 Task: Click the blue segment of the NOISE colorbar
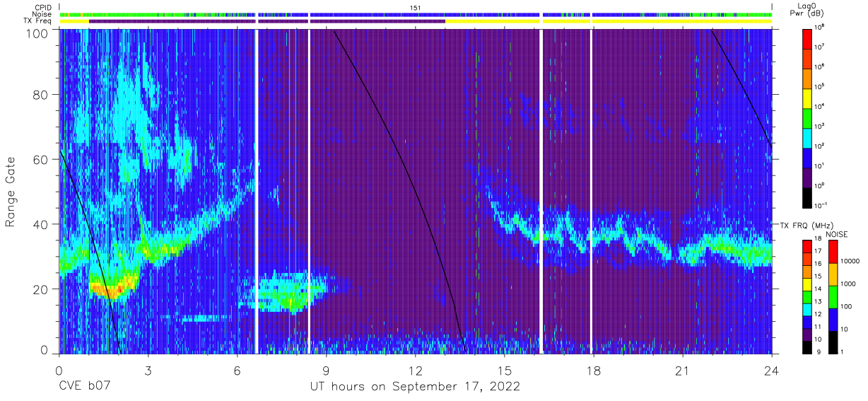(833, 318)
